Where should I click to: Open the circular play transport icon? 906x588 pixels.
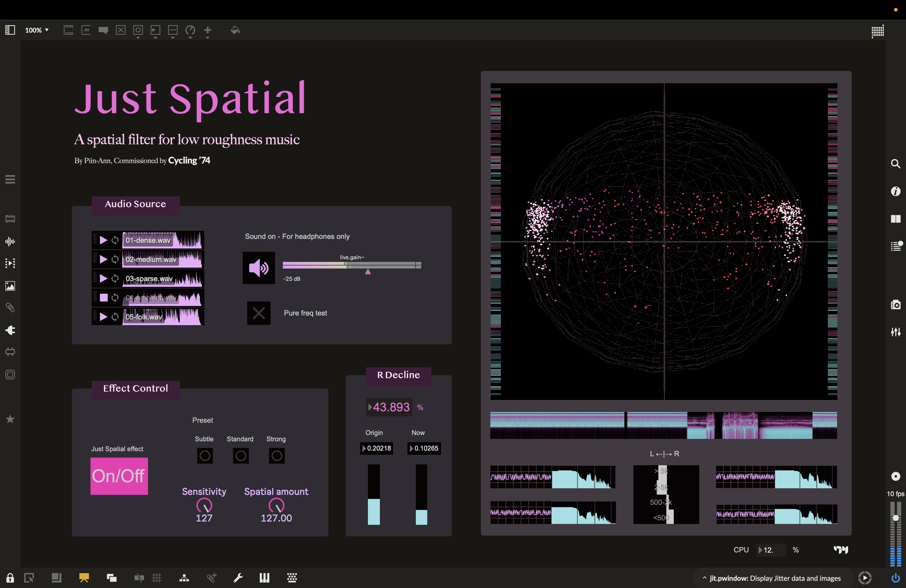[865, 578]
